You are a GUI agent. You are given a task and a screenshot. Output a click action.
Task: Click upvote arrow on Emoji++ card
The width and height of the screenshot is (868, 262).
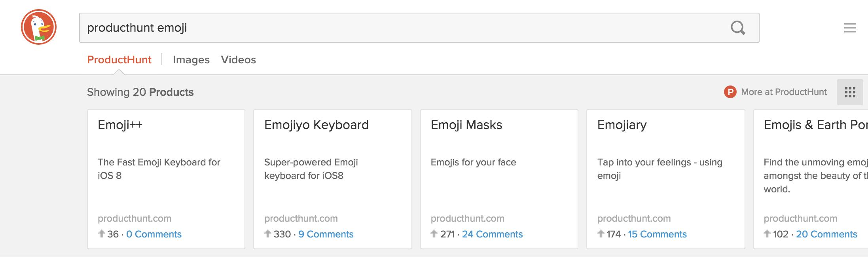101,234
